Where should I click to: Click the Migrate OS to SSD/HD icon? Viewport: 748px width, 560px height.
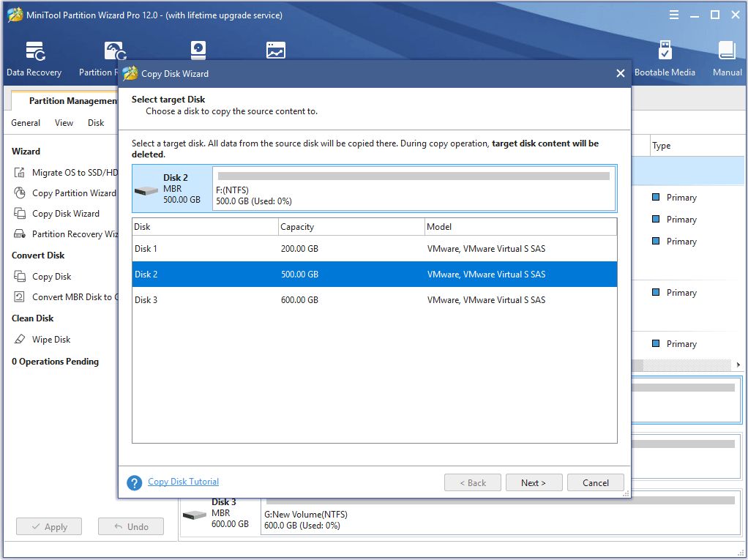pyautogui.click(x=19, y=172)
